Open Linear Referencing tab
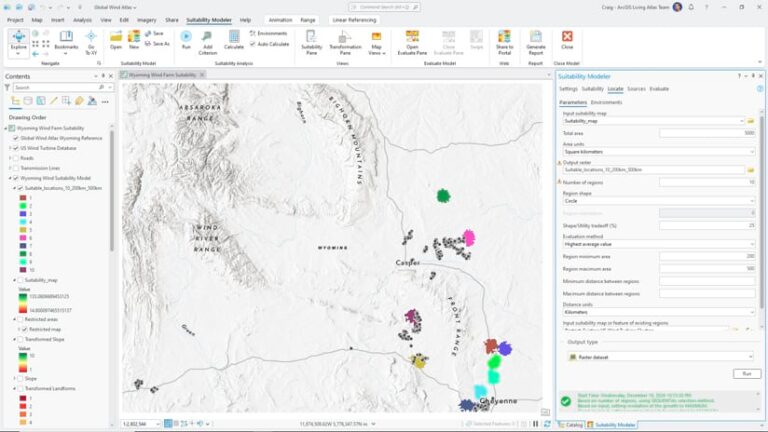Screen dimensions: 768x432 pyautogui.click(x=354, y=20)
